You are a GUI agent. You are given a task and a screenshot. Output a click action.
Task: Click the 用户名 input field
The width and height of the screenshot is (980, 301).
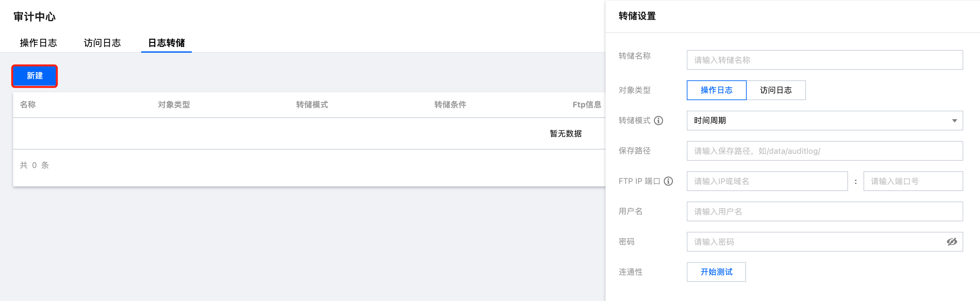824,211
